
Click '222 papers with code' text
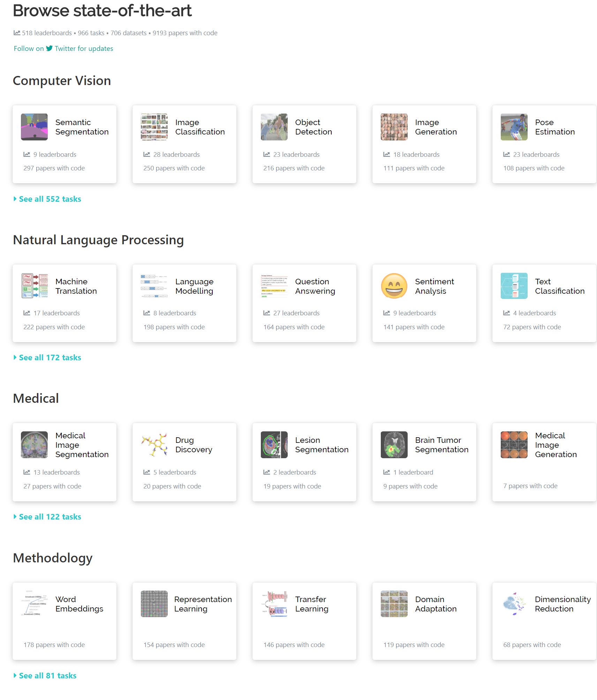click(x=54, y=327)
